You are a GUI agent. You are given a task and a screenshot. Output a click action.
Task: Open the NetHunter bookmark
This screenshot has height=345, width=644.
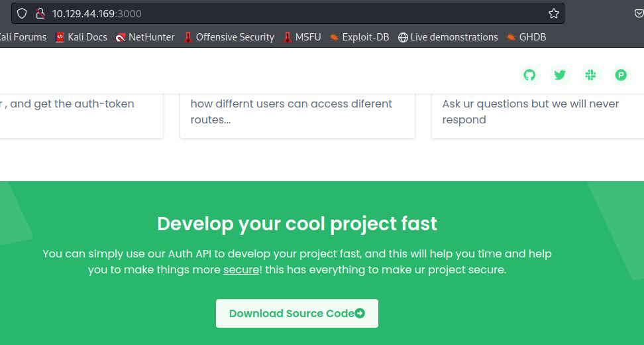point(145,37)
